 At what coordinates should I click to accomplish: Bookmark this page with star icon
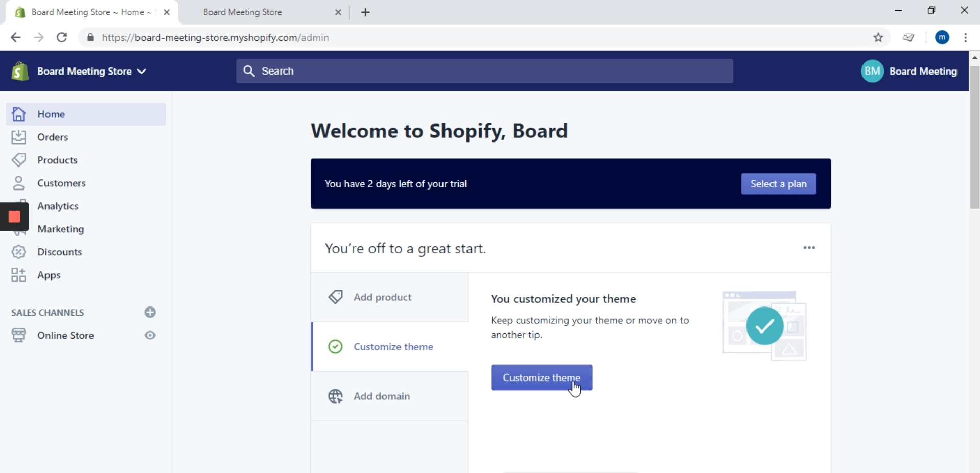878,37
